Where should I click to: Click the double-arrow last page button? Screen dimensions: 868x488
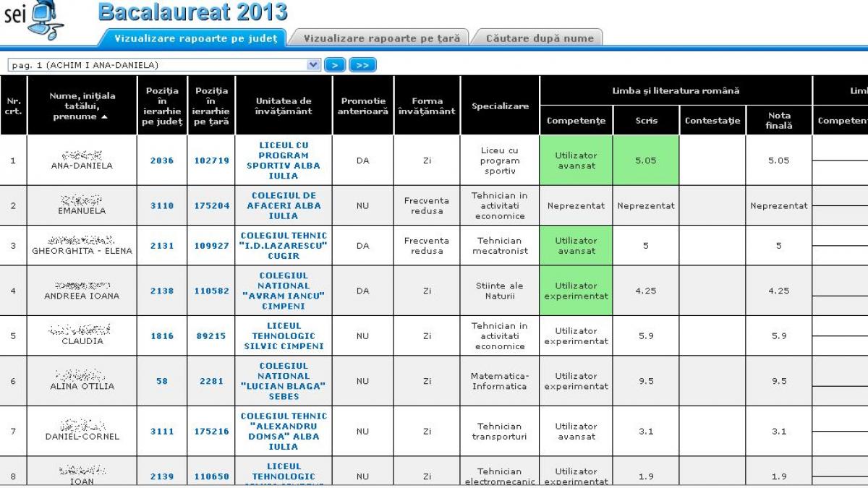point(361,64)
